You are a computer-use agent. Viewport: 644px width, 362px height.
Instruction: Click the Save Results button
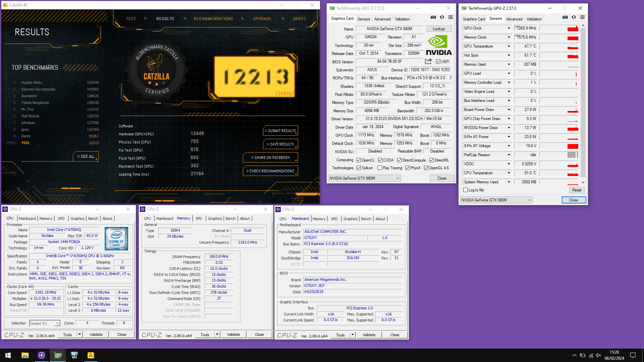point(280,144)
